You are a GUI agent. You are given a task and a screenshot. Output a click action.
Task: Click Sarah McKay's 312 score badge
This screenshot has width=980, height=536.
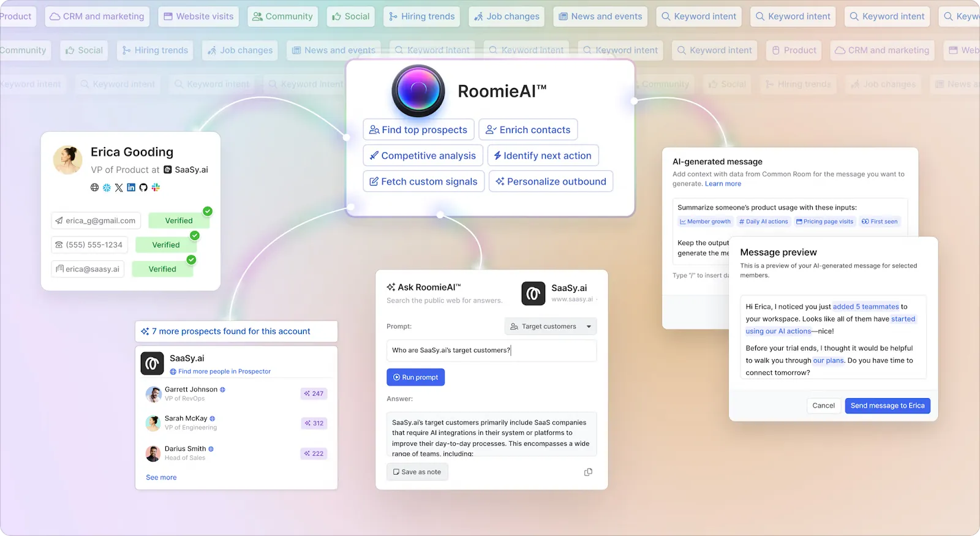coord(314,423)
